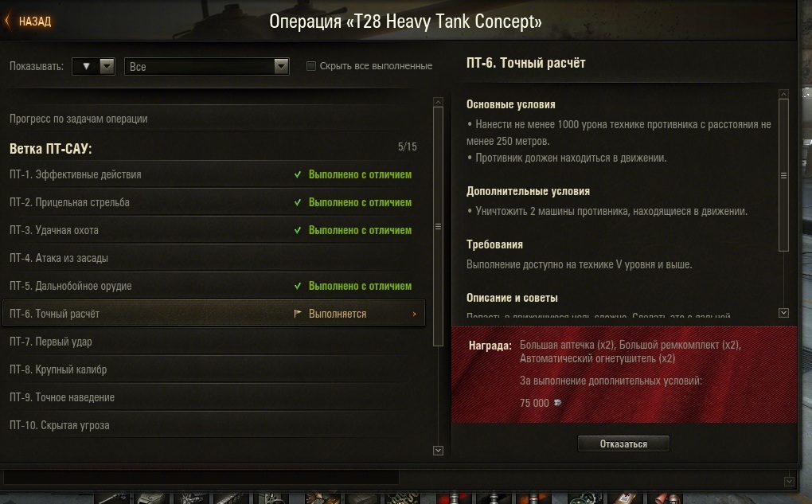Click the НАЗАД back button
Image resolution: width=812 pixels, height=504 pixels.
point(29,21)
